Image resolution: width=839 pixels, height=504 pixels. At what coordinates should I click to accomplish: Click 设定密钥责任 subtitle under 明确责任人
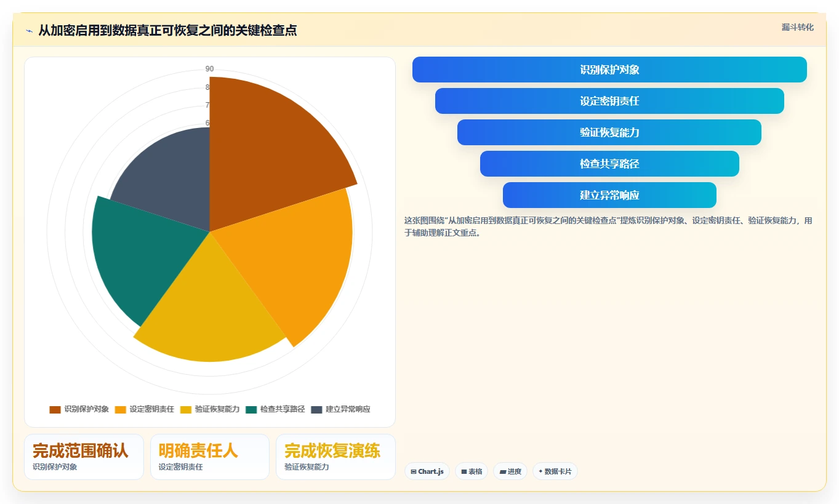[180, 467]
